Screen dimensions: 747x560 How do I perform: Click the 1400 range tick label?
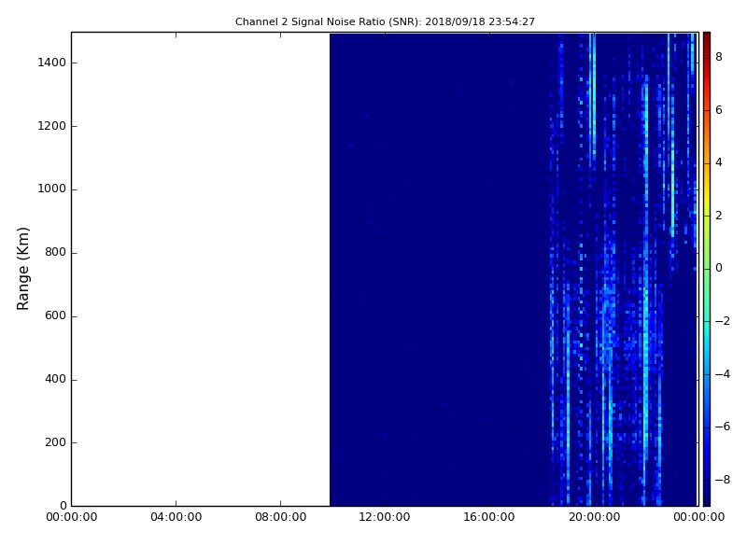pyautogui.click(x=52, y=63)
